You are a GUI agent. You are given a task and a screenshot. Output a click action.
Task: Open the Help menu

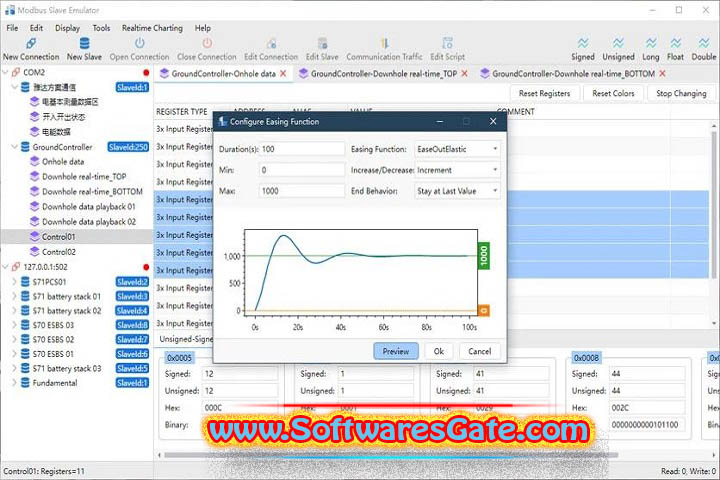tap(202, 28)
